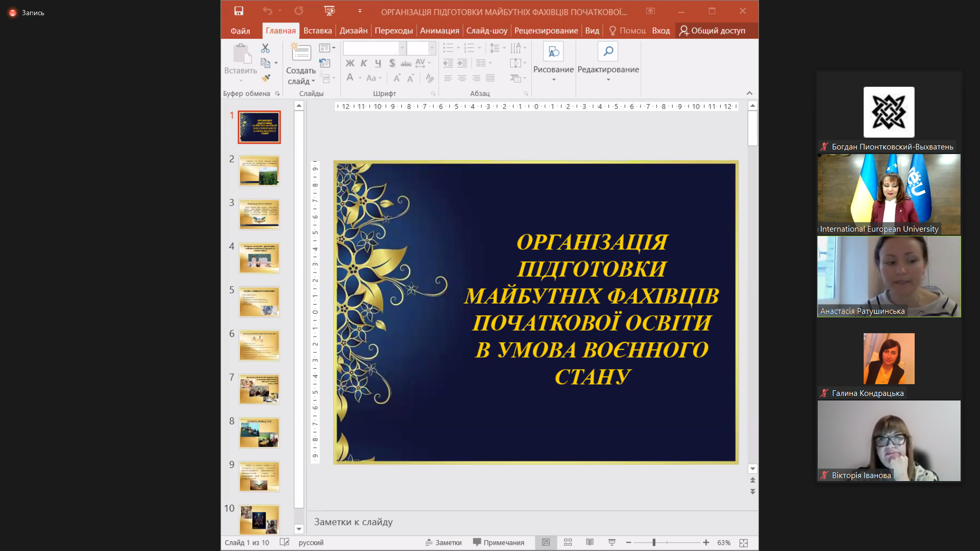
Task: Open the Файл menu
Action: [240, 31]
